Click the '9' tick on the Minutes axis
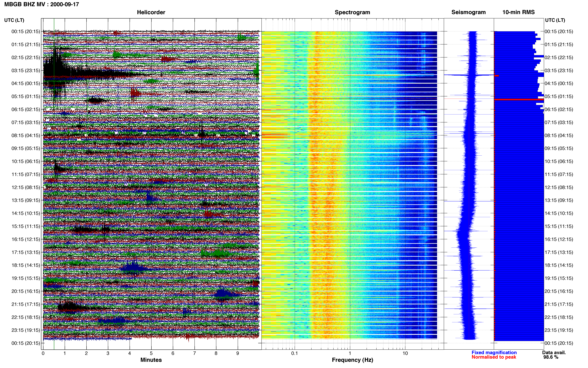 pyautogui.click(x=238, y=353)
